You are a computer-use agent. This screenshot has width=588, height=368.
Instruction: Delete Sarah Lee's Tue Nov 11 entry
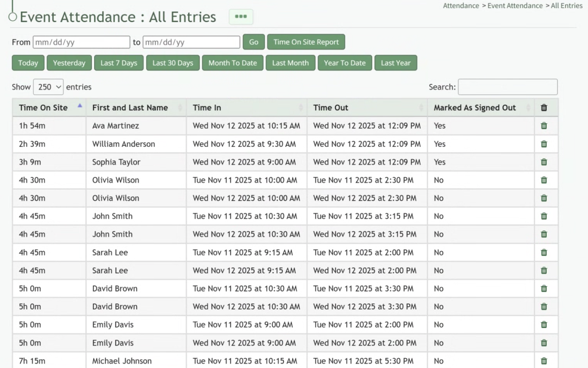(x=544, y=252)
